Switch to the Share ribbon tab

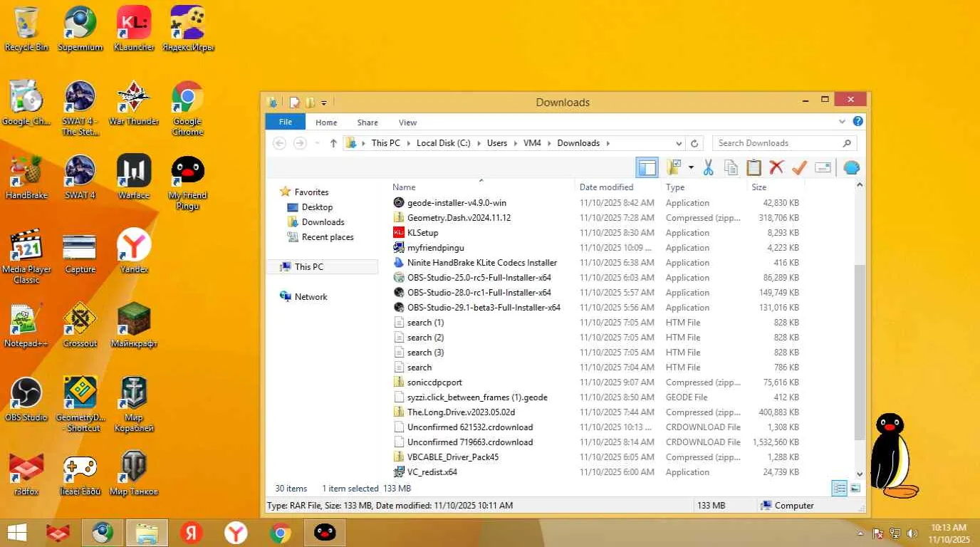pyautogui.click(x=367, y=123)
